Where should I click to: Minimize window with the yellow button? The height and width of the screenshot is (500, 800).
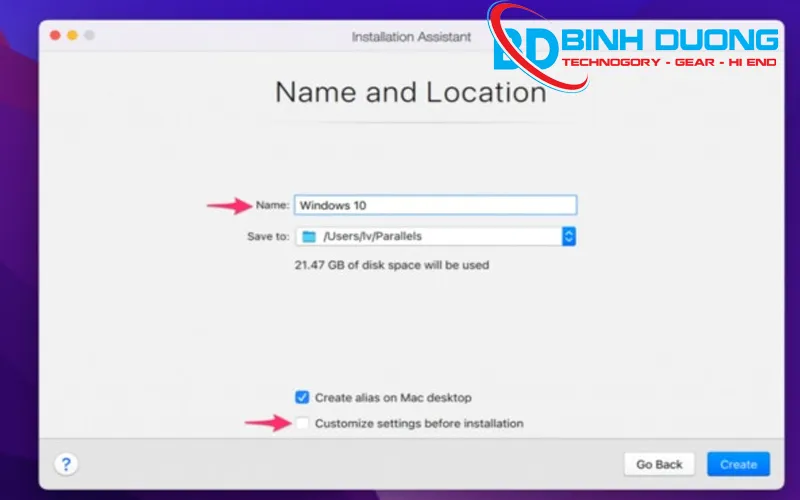72,35
